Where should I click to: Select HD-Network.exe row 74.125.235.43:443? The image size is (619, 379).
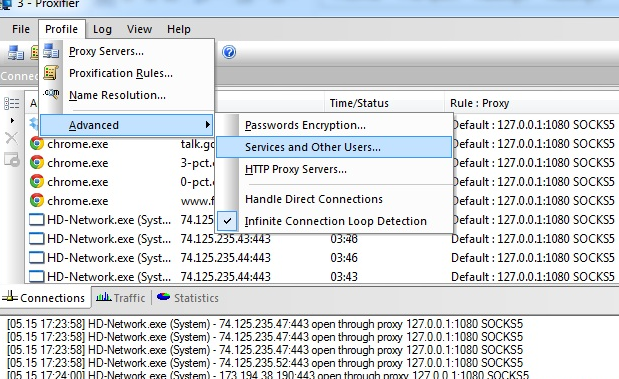click(321, 239)
